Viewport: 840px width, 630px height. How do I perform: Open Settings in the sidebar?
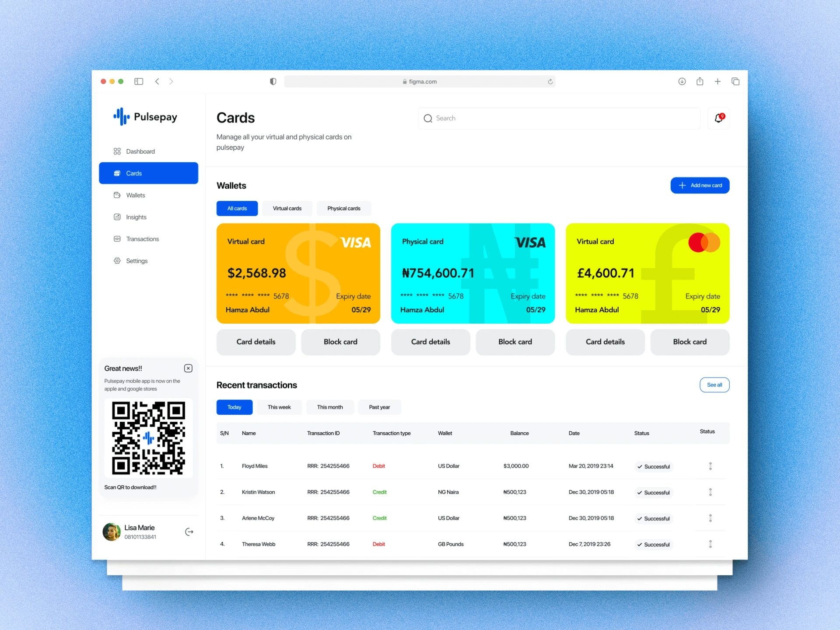tap(148, 261)
